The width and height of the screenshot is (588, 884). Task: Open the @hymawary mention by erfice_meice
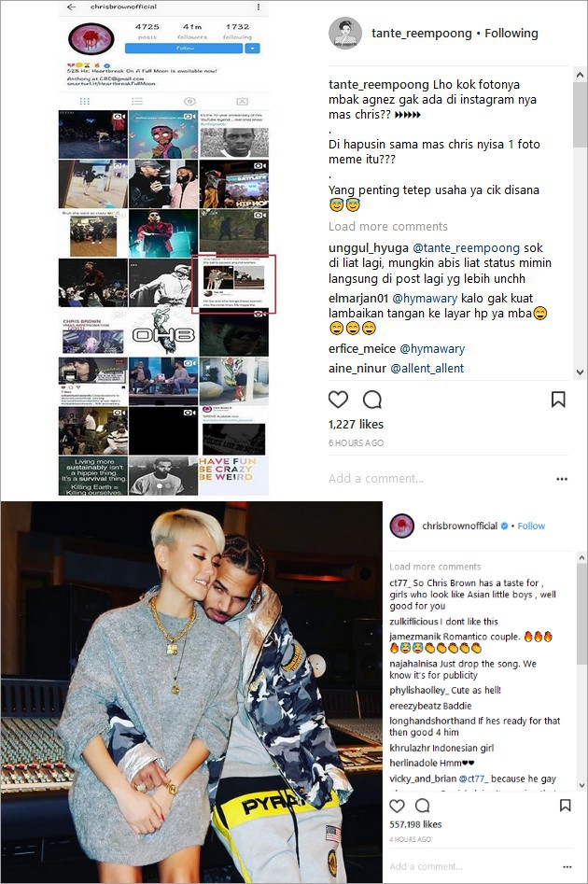click(x=432, y=349)
